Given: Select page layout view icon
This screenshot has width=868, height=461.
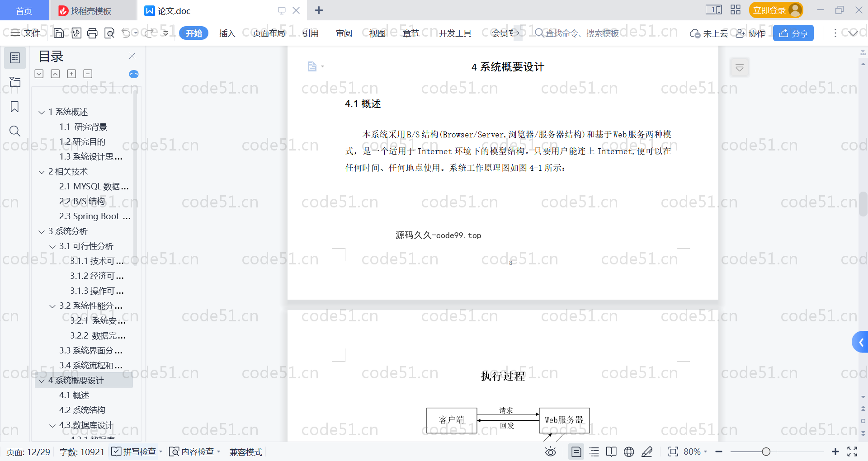Looking at the screenshot, I should pos(576,452).
